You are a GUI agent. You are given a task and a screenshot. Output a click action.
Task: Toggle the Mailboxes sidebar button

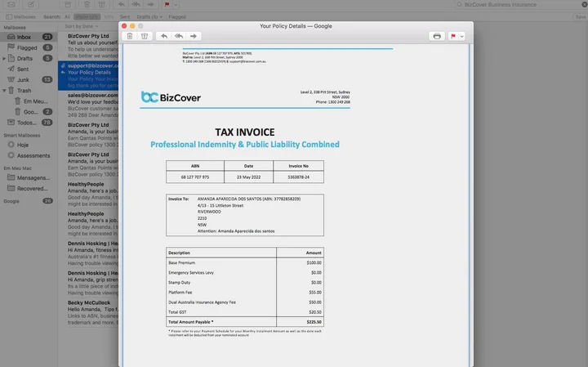[22, 16]
